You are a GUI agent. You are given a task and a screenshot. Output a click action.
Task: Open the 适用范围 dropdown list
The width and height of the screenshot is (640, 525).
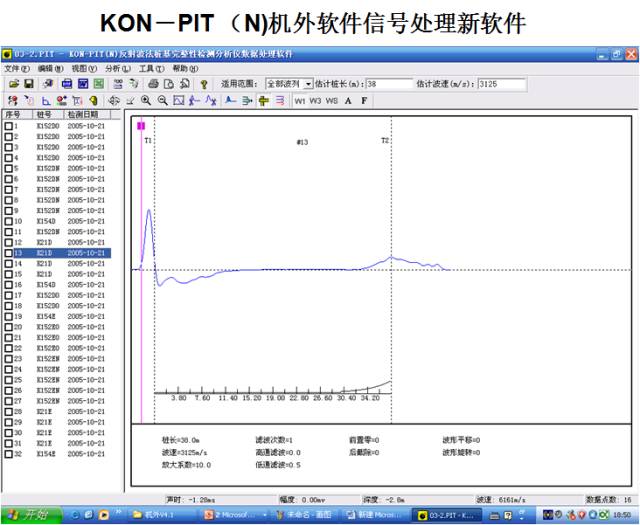[308, 85]
